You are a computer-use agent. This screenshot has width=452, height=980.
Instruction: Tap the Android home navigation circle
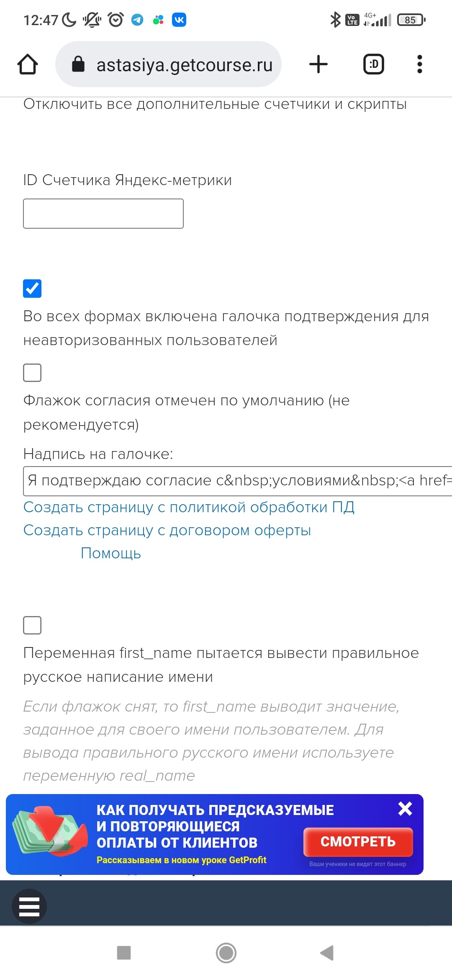point(226,953)
